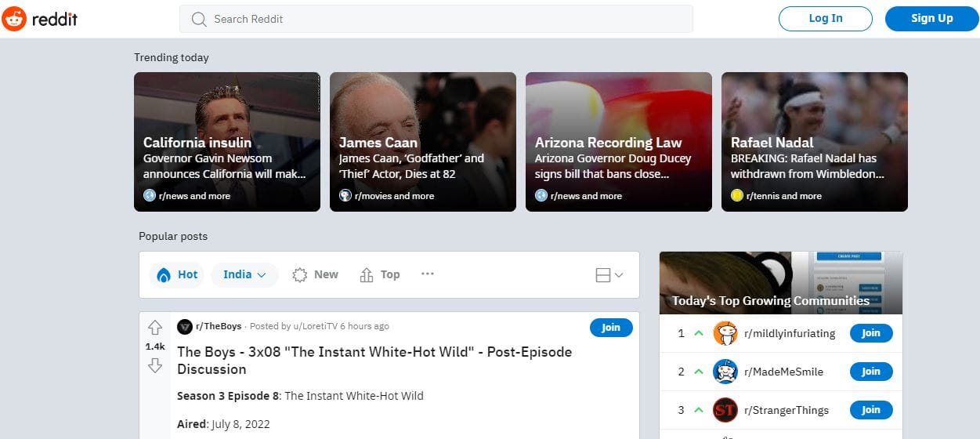Open Rafael Nadal trending card
This screenshot has height=439, width=980.
tap(815, 142)
